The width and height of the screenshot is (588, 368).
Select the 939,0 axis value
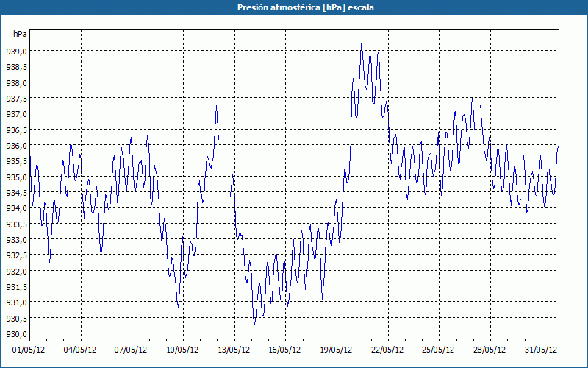tap(16, 51)
